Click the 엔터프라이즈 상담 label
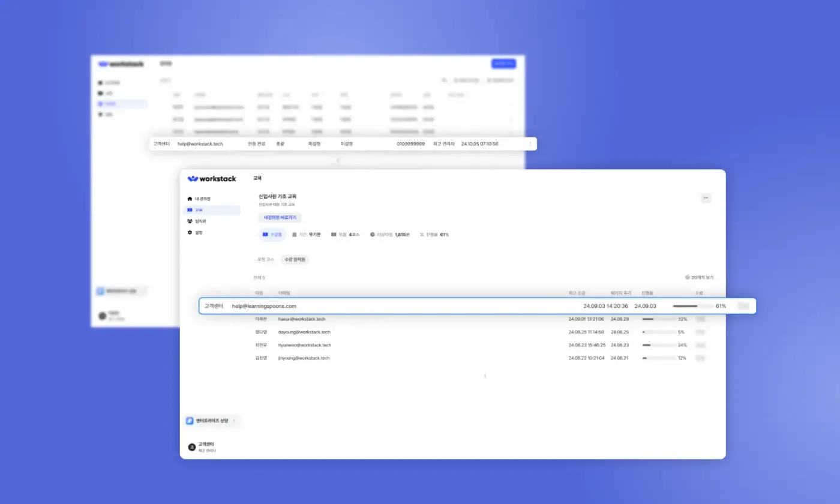The width and height of the screenshot is (840, 504). (212, 421)
